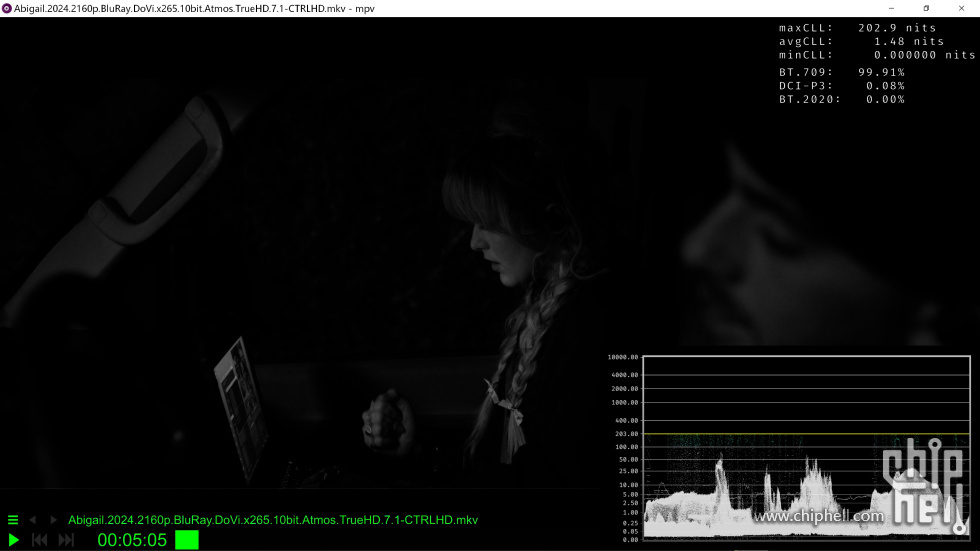The height and width of the screenshot is (551, 980).
Task: Click the Chiphell logo watermark
Action: (x=925, y=478)
